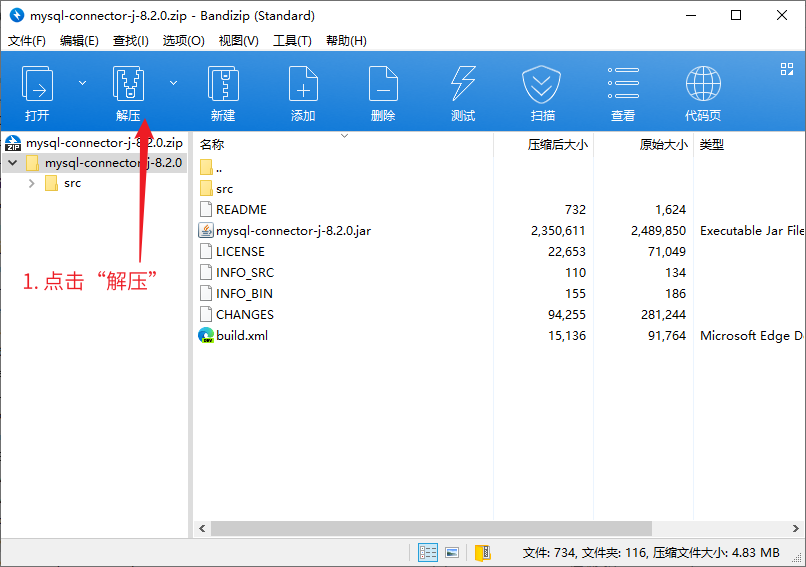Switch to list view in status bar
Viewport: 806px width, 567px height.
tap(452, 552)
